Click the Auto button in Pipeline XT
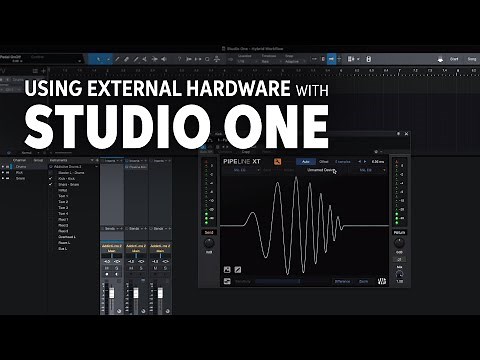Viewport: 480px width, 360px height. (x=306, y=162)
